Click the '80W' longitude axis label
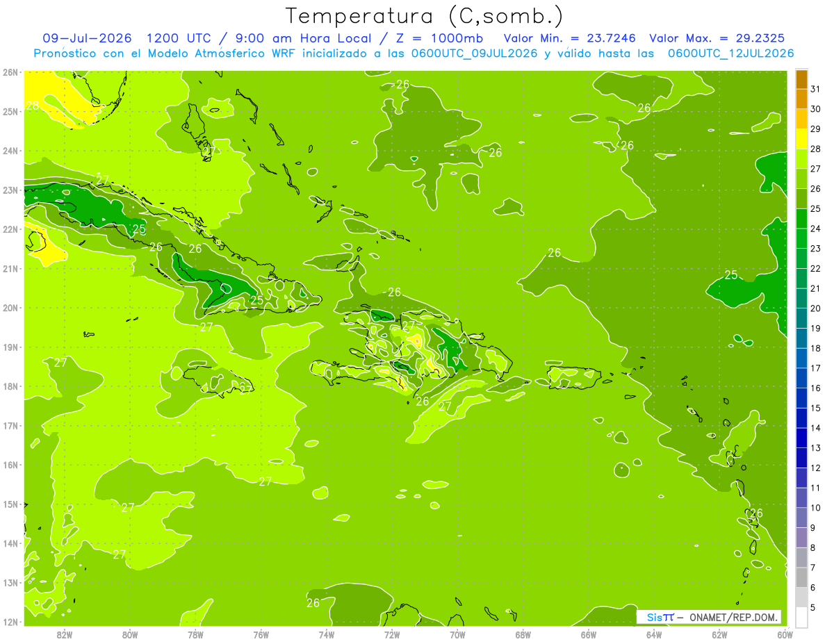This screenshot has width=834, height=644. coord(130,634)
